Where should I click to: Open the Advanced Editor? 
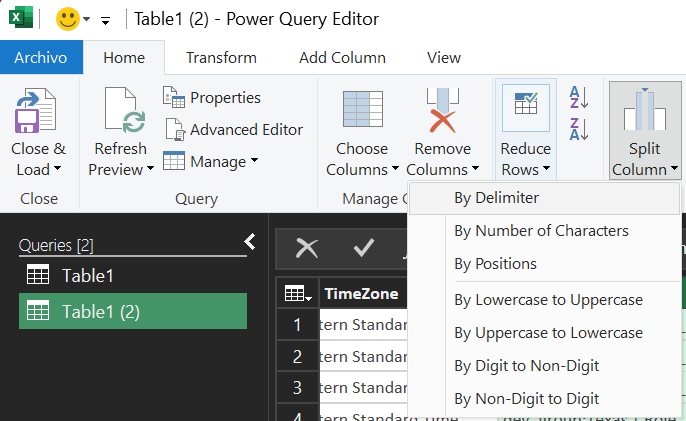233,130
